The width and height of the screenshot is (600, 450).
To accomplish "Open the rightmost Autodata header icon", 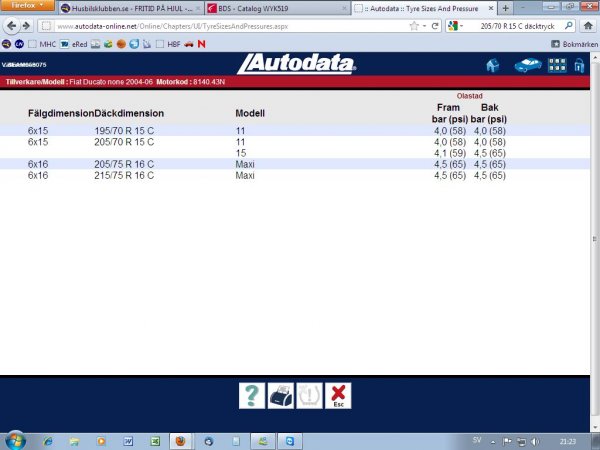I will [579, 66].
